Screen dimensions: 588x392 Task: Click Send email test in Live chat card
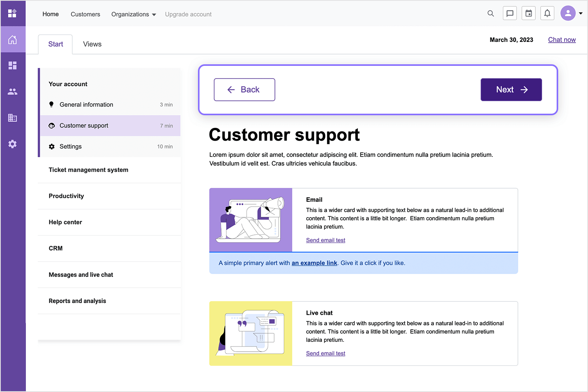click(x=325, y=354)
